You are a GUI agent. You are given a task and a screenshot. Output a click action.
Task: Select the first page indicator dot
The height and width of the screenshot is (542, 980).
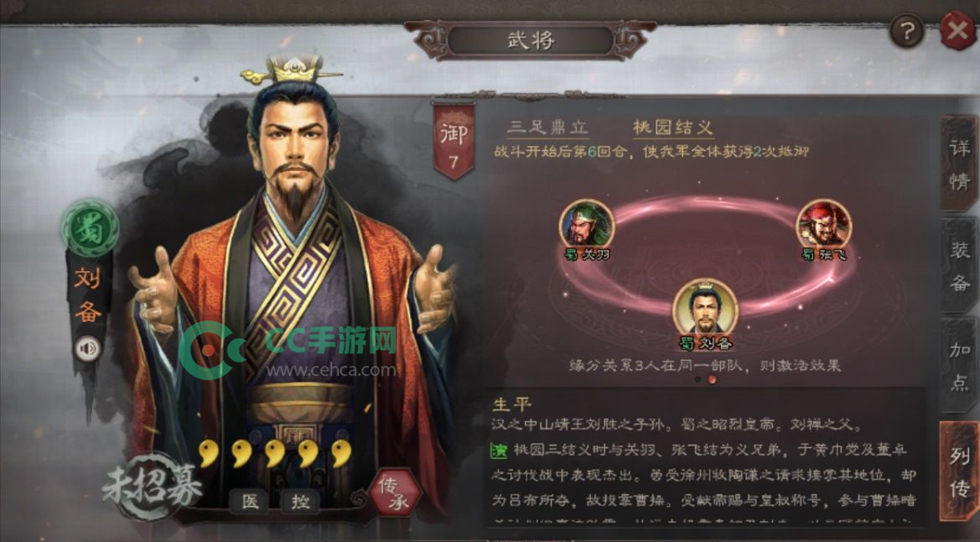697,379
